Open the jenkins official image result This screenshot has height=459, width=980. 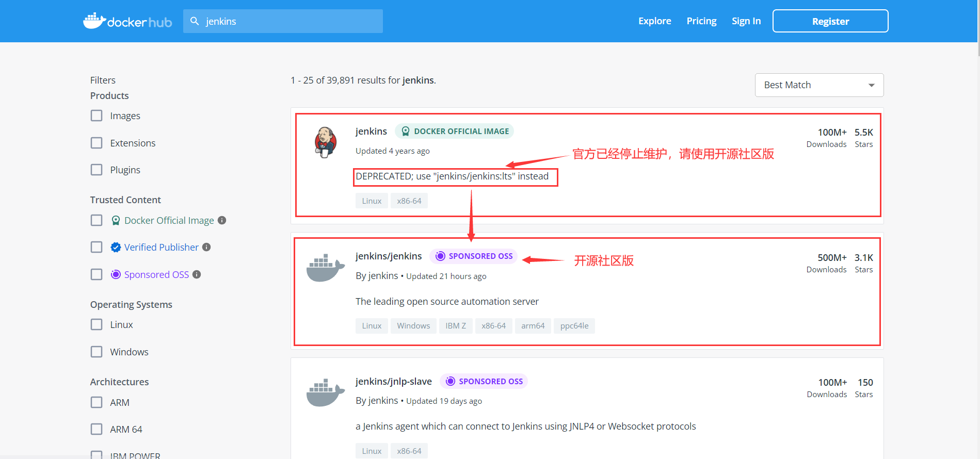tap(371, 131)
